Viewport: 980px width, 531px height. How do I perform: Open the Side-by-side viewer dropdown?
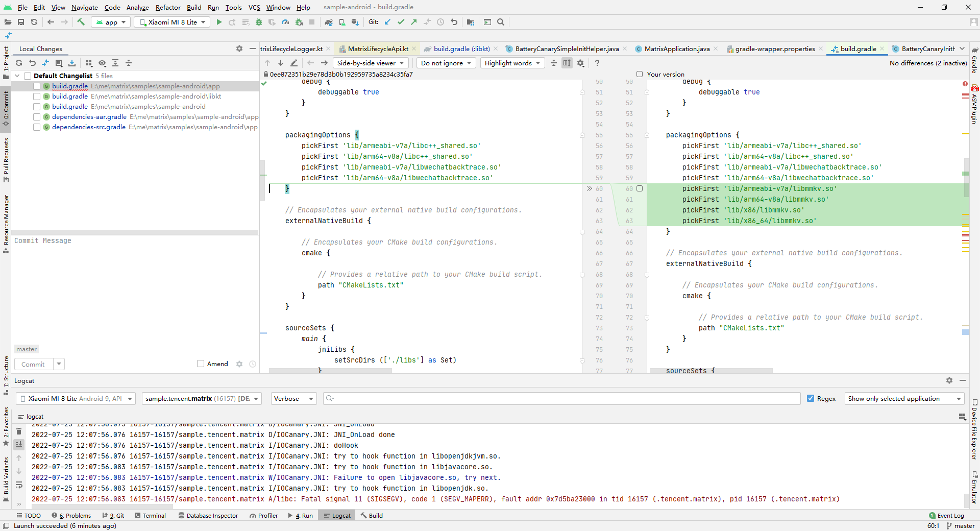tap(371, 63)
